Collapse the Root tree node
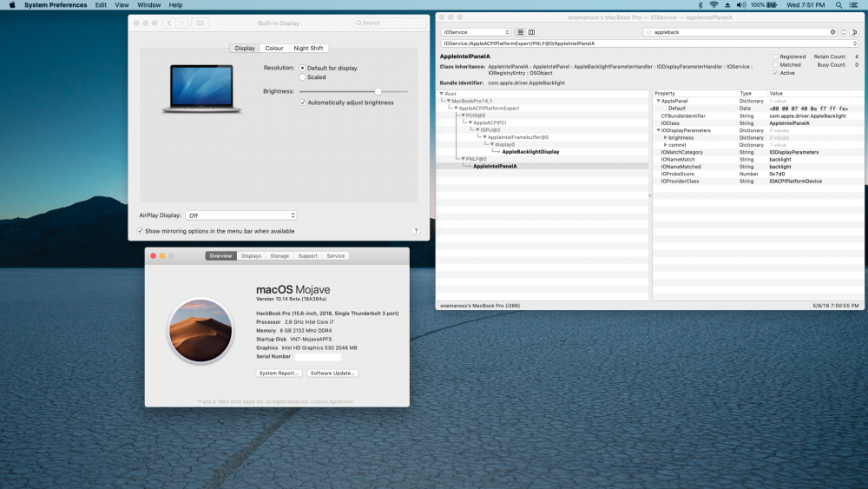868x489 pixels. tap(441, 94)
